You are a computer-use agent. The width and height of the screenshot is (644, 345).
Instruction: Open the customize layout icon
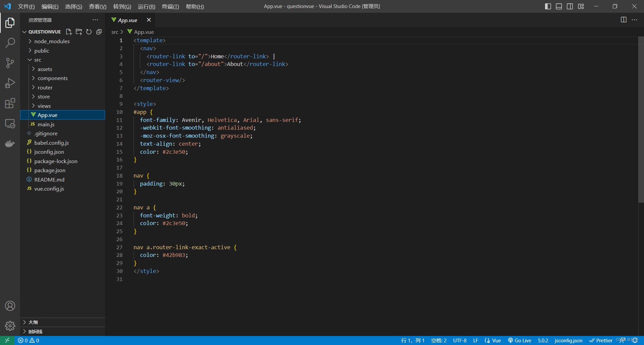click(581, 6)
